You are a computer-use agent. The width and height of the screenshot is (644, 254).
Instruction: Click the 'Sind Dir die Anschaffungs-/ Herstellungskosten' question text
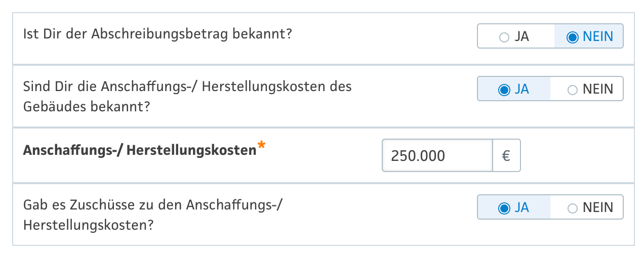pyautogui.click(x=187, y=87)
